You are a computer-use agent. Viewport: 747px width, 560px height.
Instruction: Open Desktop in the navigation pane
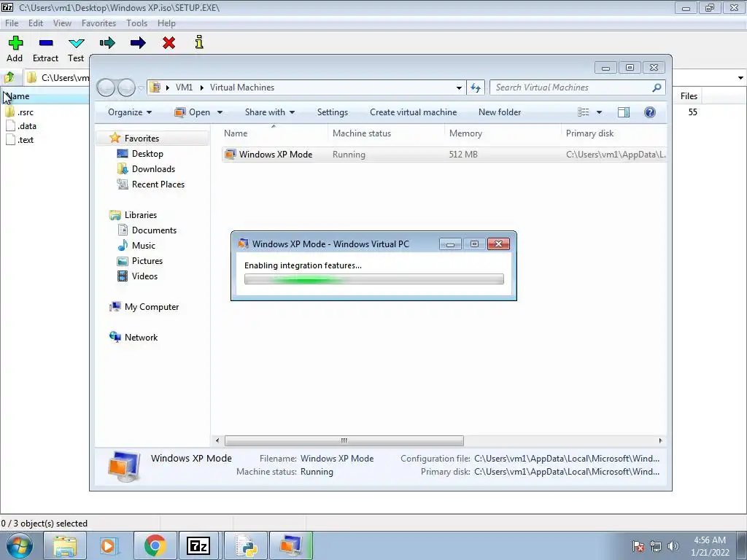[x=147, y=154]
